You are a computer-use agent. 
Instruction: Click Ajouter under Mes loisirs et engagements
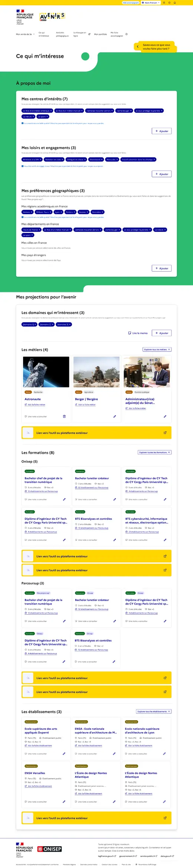[162, 174]
